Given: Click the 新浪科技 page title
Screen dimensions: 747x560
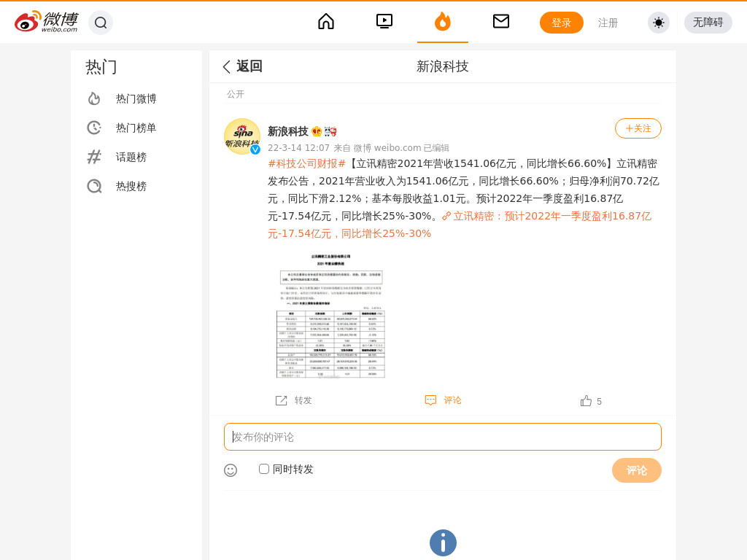Looking at the screenshot, I should (443, 66).
